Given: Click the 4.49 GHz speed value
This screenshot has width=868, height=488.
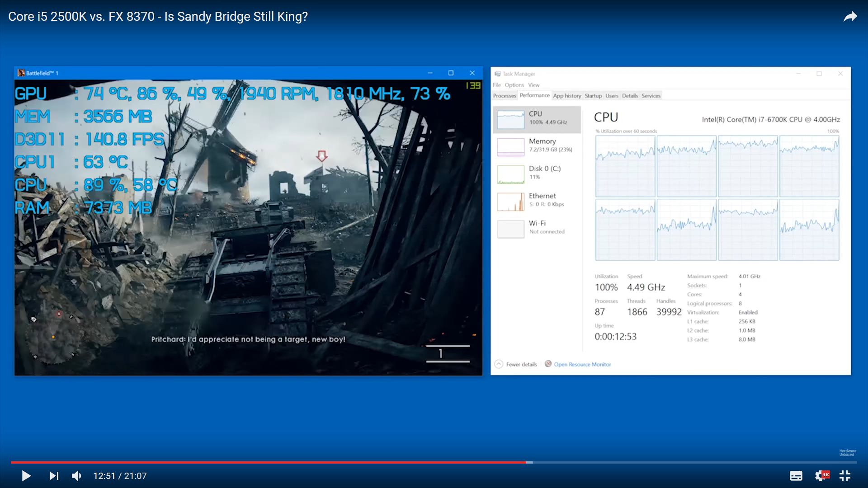Looking at the screenshot, I should click(x=646, y=287).
